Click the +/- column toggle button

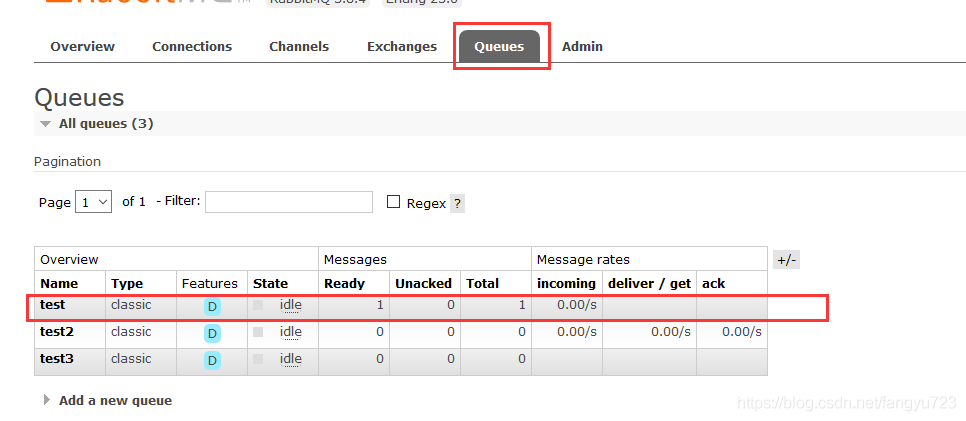786,260
